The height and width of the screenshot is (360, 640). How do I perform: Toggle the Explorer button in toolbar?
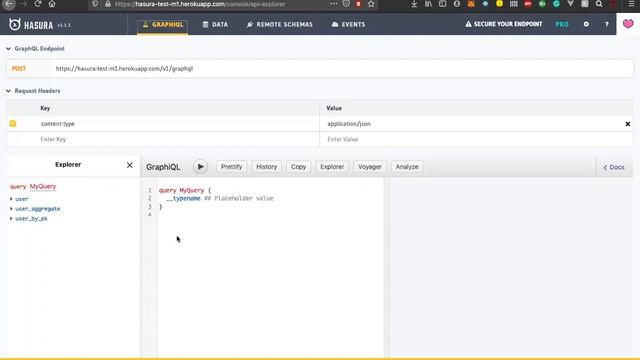click(332, 167)
